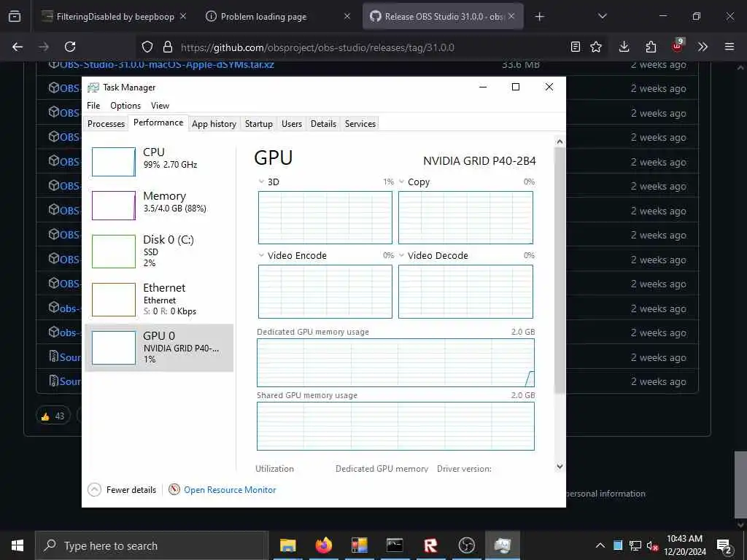This screenshot has width=747, height=560.
Task: Open the browser hamburger application menu
Action: (x=729, y=47)
